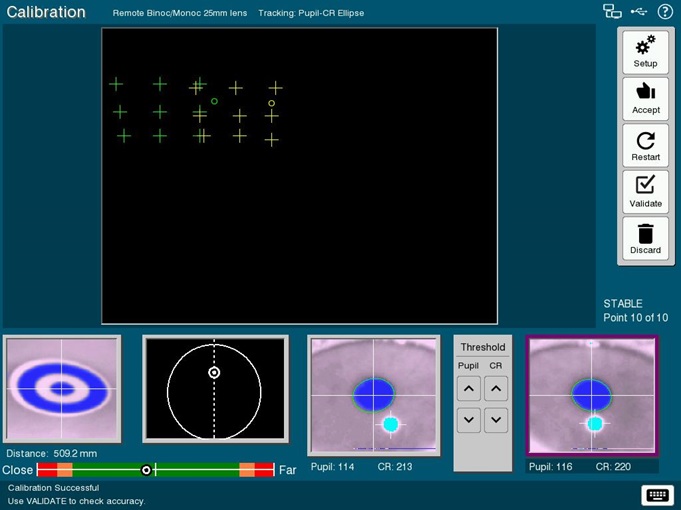Click the head camera target image
The image size is (681, 510).
coord(62,389)
